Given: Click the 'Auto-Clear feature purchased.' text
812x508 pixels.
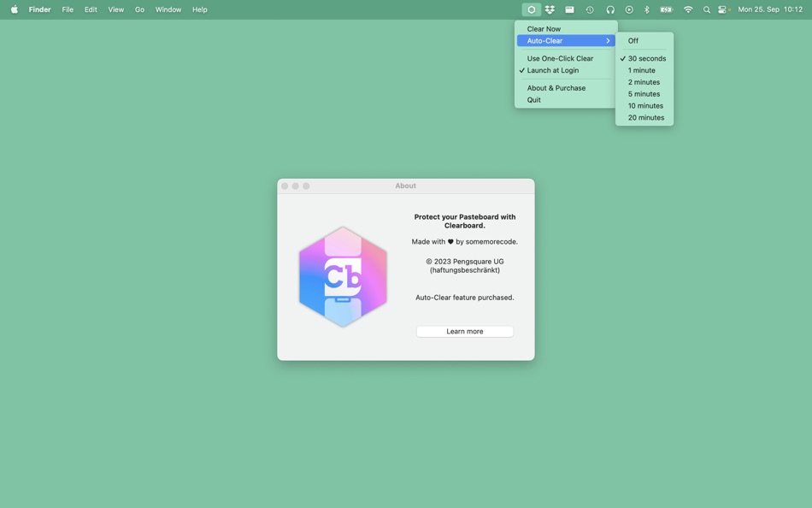Looking at the screenshot, I should (x=464, y=298).
